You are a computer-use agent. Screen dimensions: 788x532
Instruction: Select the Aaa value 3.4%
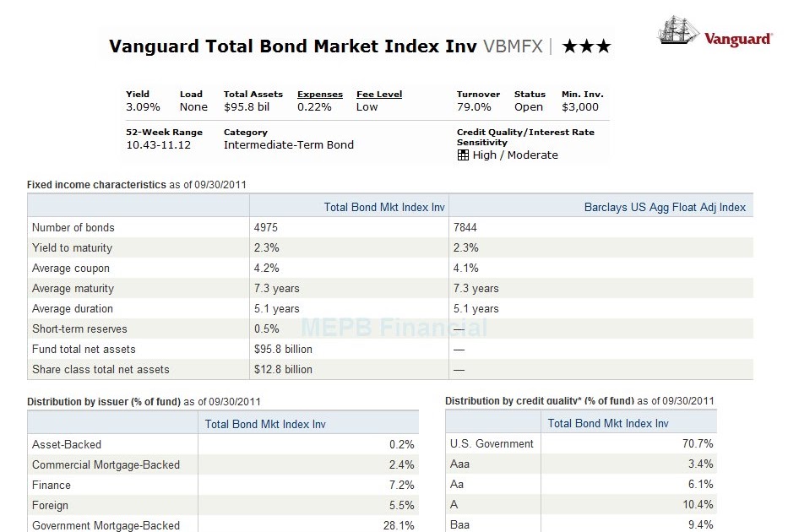700,464
